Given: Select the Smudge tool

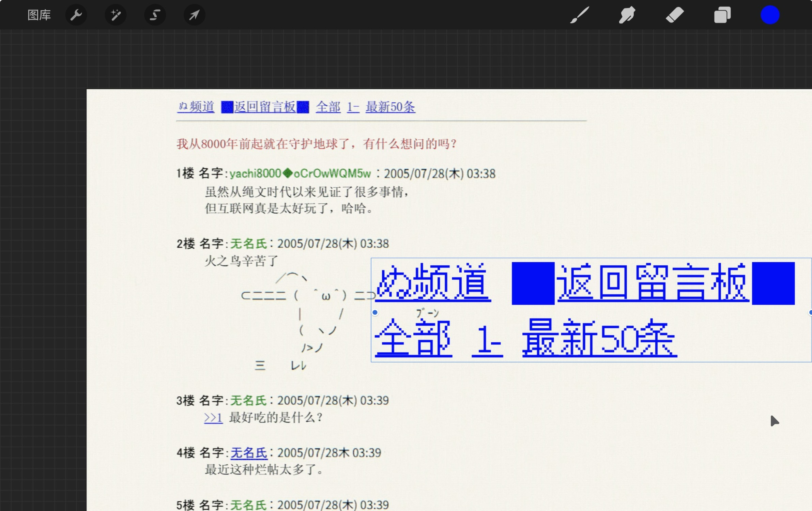Looking at the screenshot, I should [x=627, y=15].
